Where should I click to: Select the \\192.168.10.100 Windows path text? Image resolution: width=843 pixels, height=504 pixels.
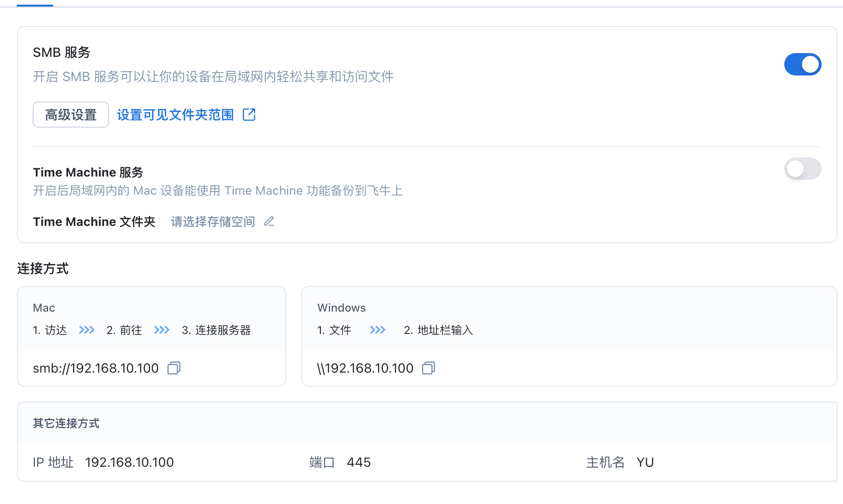365,368
